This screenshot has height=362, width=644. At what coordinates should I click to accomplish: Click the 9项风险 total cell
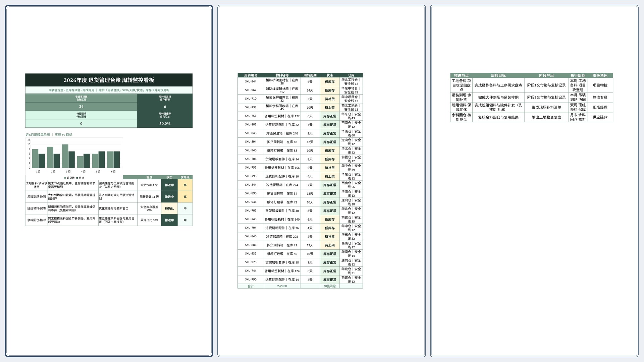pos(330,286)
